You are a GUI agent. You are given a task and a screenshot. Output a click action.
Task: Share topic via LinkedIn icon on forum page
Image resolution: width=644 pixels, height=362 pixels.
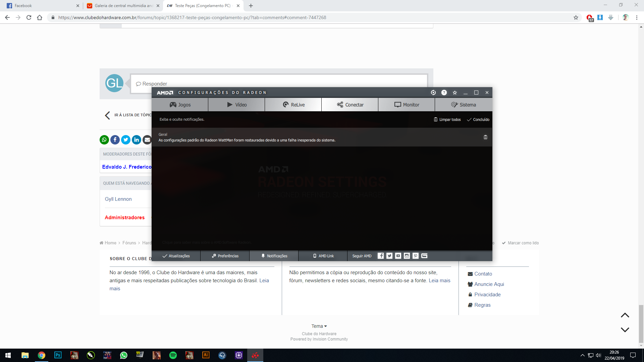[x=137, y=140]
